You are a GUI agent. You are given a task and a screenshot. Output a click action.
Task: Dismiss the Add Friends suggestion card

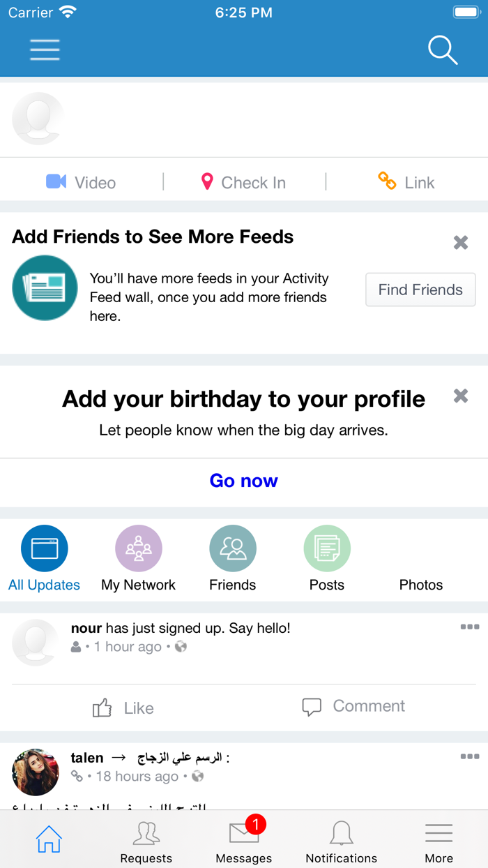tap(461, 243)
